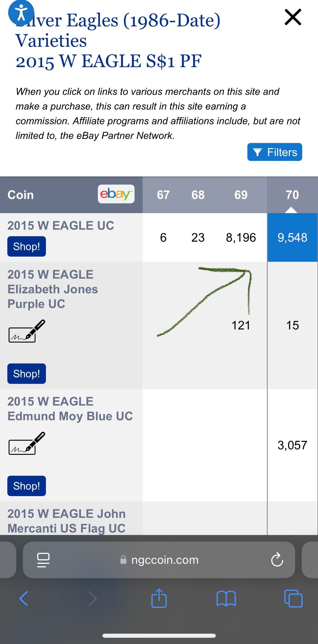Reload the page with the refresh icon
The height and width of the screenshot is (644, 318).
[277, 560]
